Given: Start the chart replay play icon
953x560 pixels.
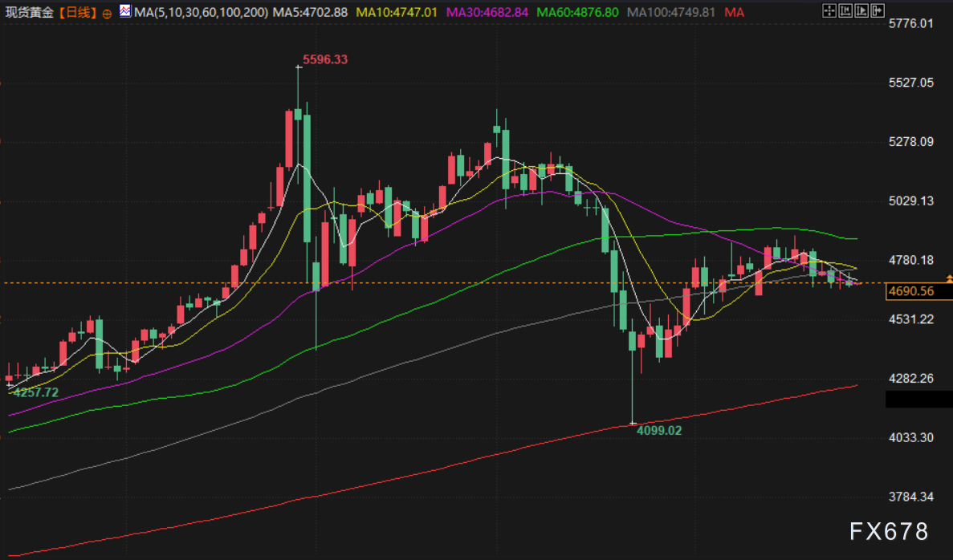Looking at the screenshot, I should [x=861, y=10].
